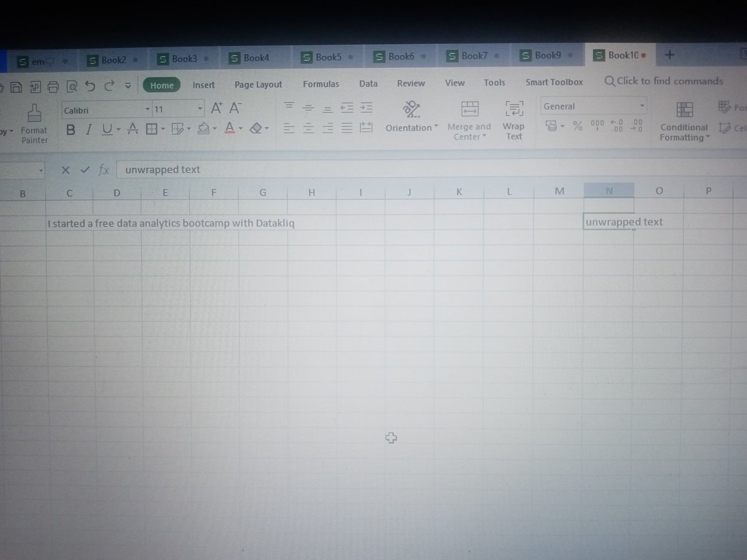The height and width of the screenshot is (560, 747).
Task: Click the Fill Color bucket icon
Action: 204,128
